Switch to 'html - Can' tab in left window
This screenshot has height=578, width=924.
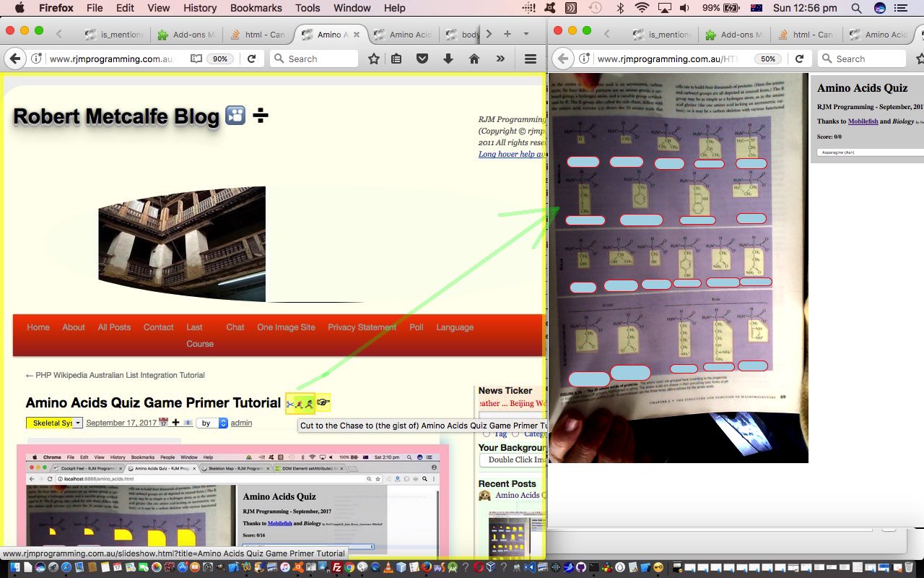258,35
